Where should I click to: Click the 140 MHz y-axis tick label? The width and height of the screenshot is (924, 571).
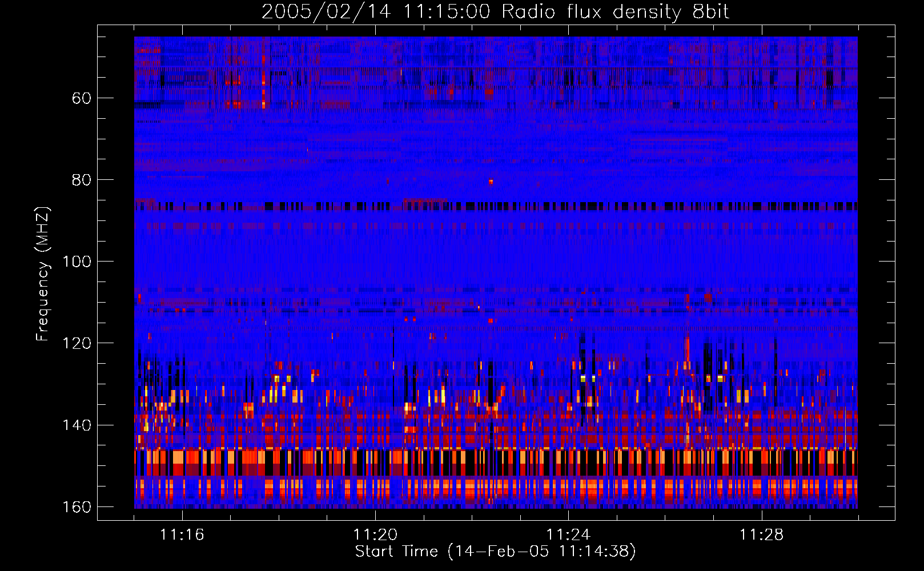pyautogui.click(x=77, y=425)
